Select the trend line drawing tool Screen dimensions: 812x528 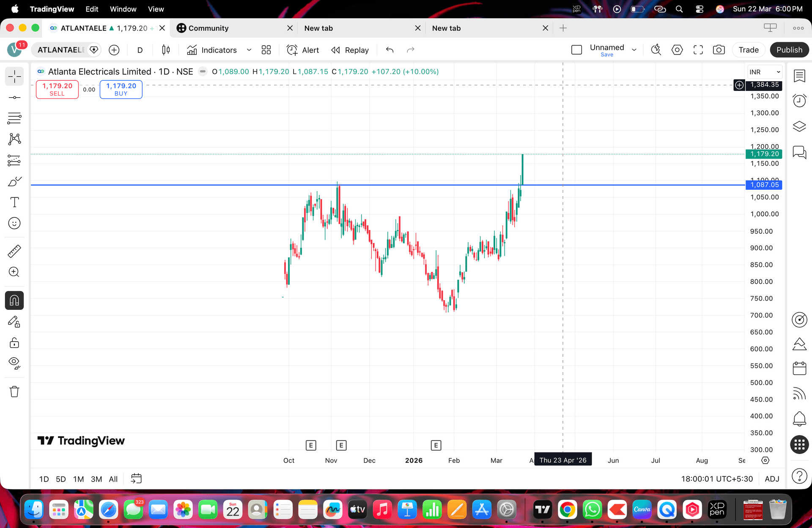pos(14,98)
